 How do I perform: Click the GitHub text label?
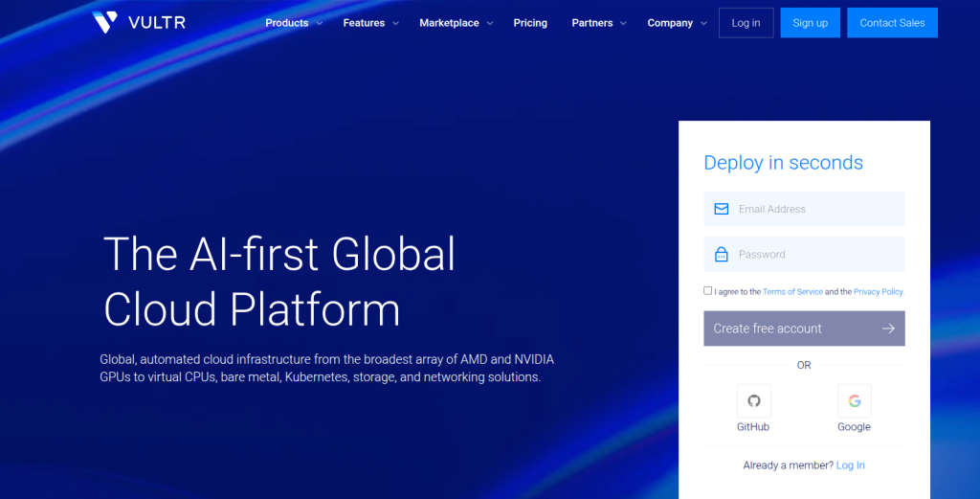click(753, 426)
